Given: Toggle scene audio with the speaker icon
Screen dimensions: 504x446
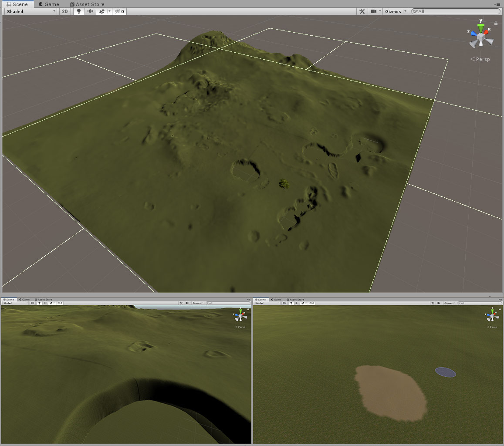Looking at the screenshot, I should point(90,11).
